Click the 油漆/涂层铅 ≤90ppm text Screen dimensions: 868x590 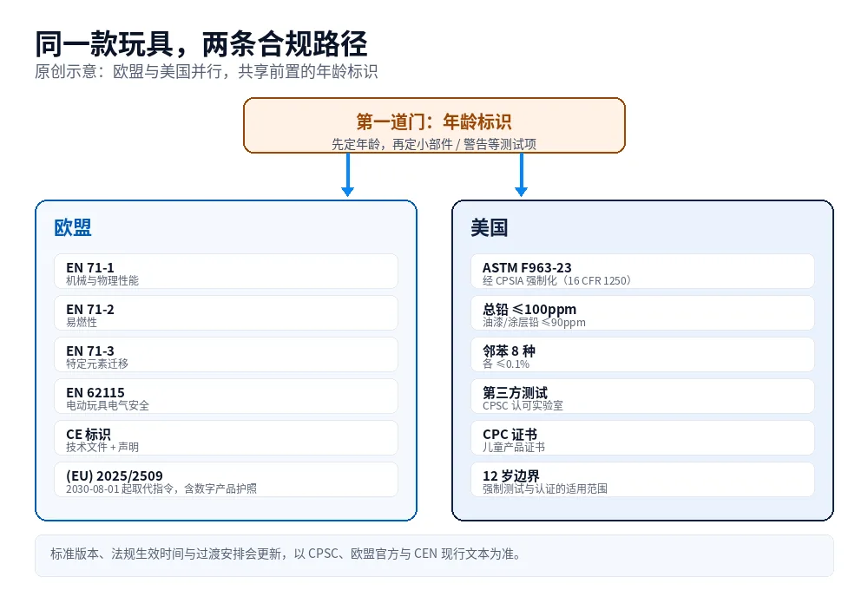pos(534,322)
